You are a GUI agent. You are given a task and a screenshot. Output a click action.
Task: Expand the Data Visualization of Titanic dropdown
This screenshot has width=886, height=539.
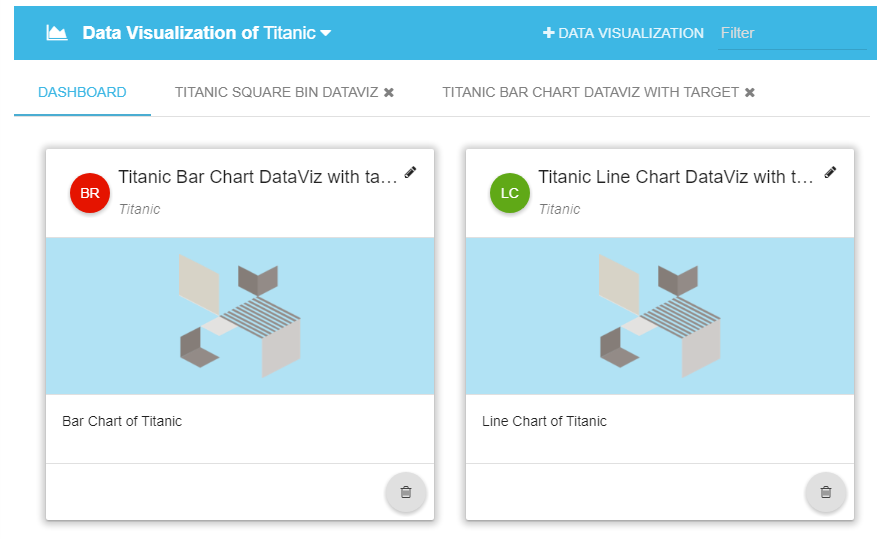(325, 33)
